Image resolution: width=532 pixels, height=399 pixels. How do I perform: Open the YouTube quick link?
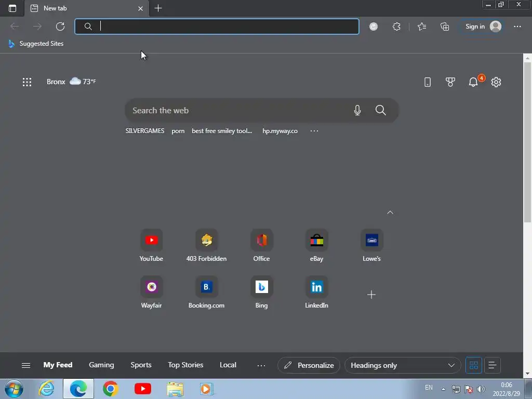click(x=151, y=246)
